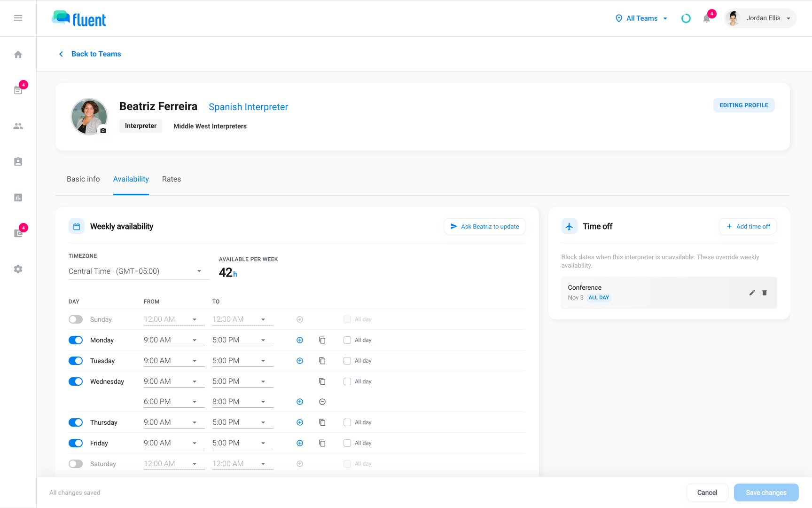Open the Timezone dropdown
Screen dimensions: 812x508
139,271
